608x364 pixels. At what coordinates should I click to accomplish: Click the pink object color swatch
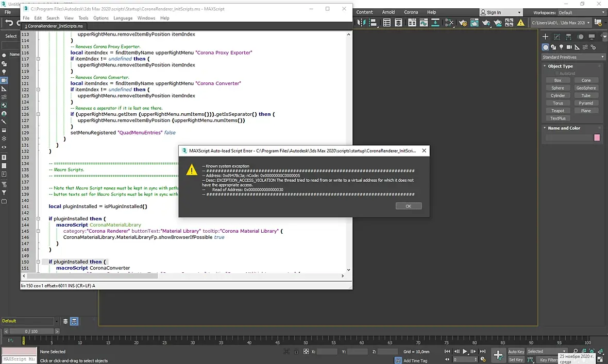[x=597, y=137]
